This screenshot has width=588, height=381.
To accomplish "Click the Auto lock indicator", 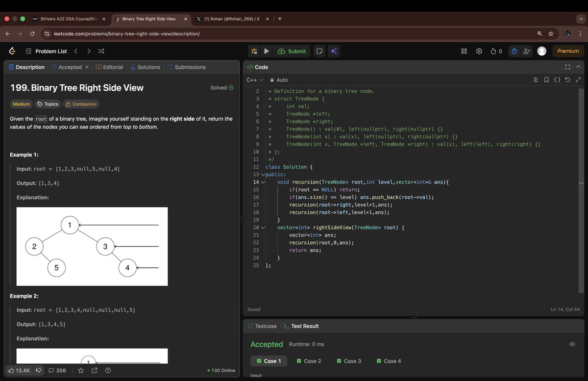I will (279, 79).
